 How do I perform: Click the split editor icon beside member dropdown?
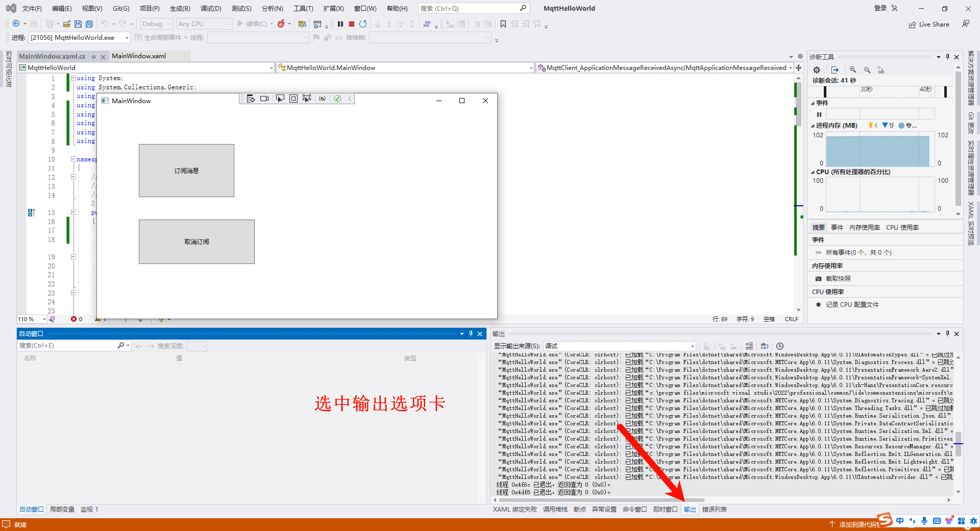(799, 67)
